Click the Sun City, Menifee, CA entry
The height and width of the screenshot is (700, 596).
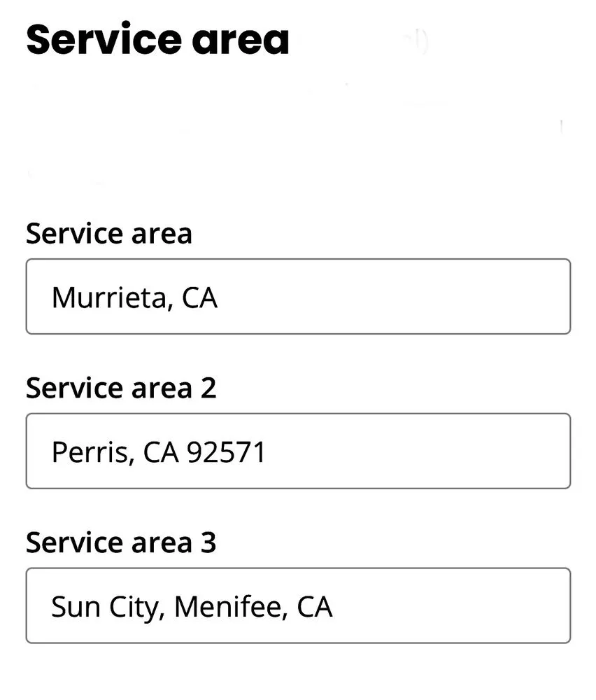[191, 605]
